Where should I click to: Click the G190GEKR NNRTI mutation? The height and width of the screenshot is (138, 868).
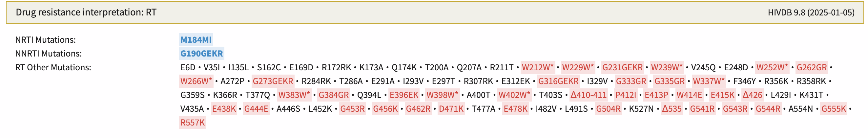(201, 54)
